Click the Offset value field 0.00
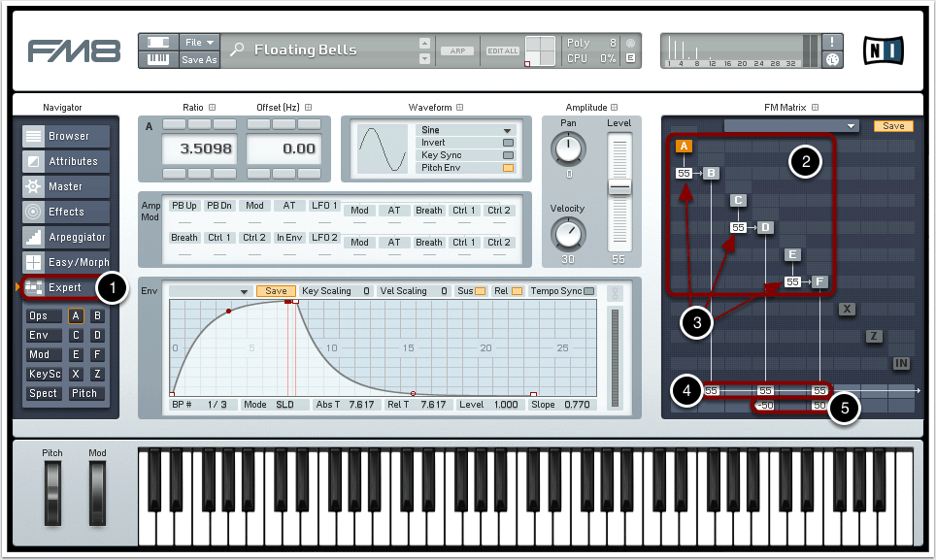Screen dimensions: 936x560 284,148
